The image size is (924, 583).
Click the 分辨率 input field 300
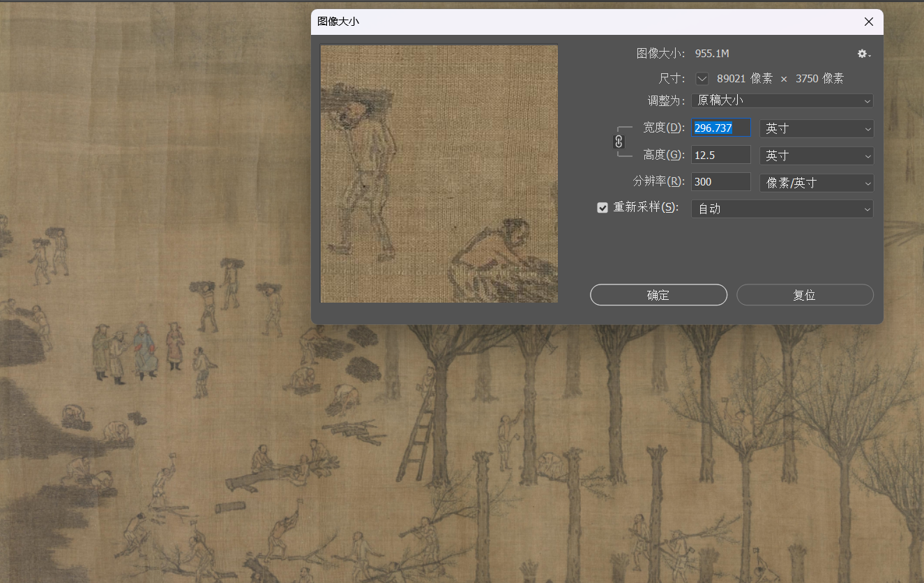tap(721, 182)
